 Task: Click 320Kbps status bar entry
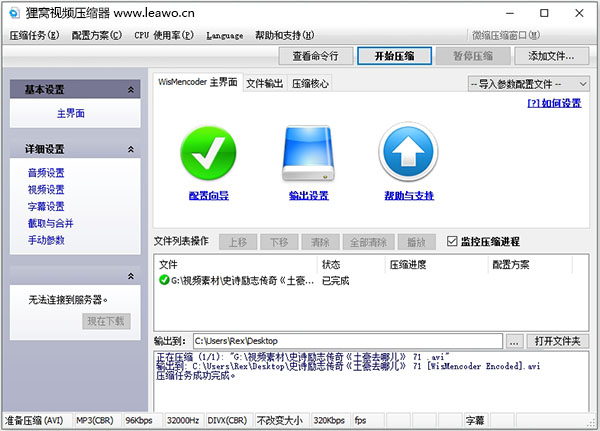(329, 421)
